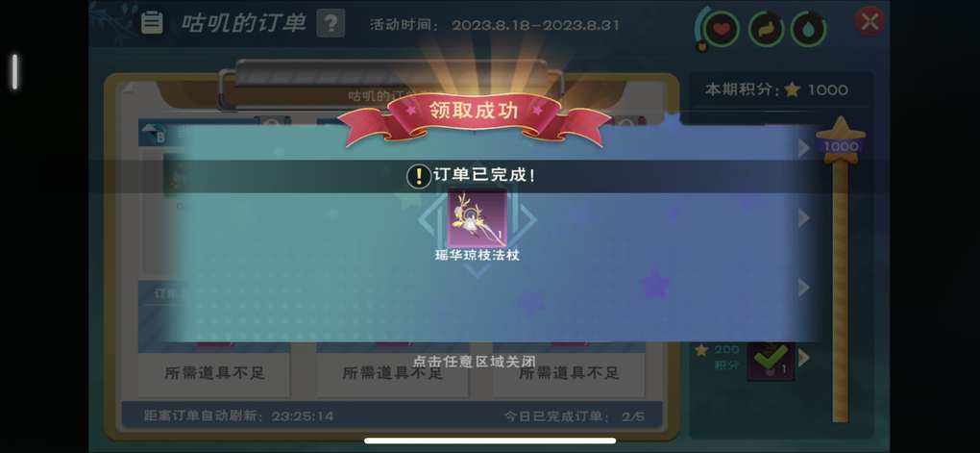
Task: Click the middle 所需道具不足 order button
Action: point(393,374)
